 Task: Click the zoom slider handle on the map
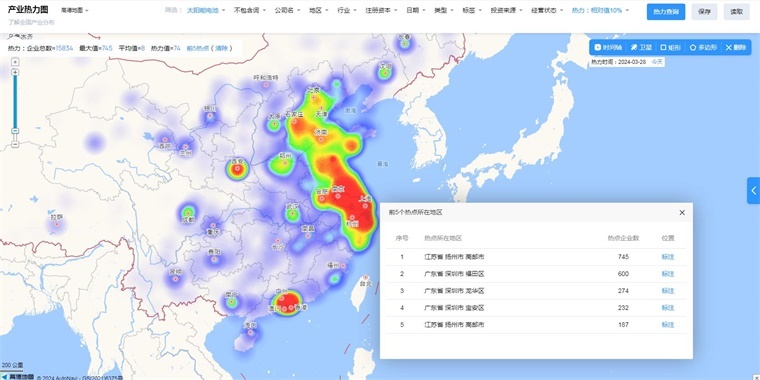click(15, 131)
